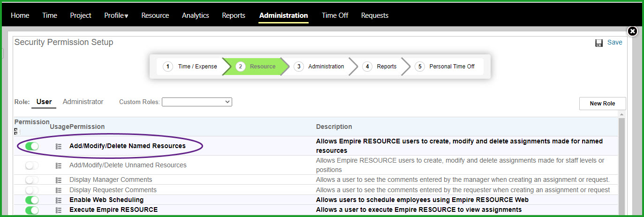The width and height of the screenshot is (644, 217).
Task: Click the permissions list vertical scrollbar
Action: (x=622, y=164)
